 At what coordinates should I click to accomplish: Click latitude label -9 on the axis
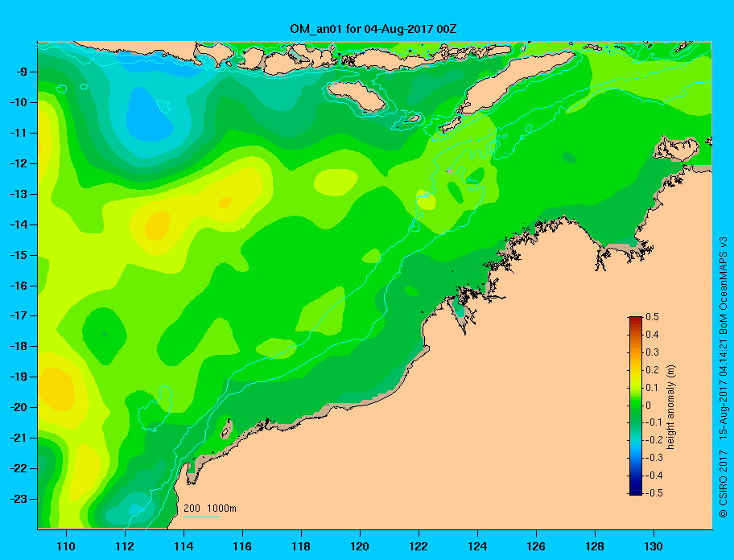click(x=21, y=72)
